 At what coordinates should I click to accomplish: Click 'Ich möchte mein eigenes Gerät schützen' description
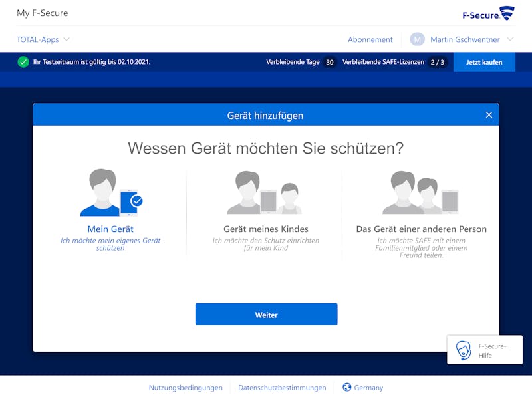point(110,244)
